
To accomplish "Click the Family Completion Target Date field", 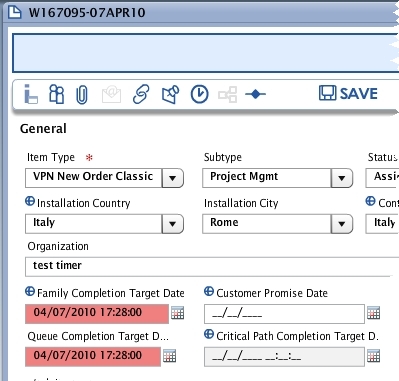I will click(x=97, y=314).
